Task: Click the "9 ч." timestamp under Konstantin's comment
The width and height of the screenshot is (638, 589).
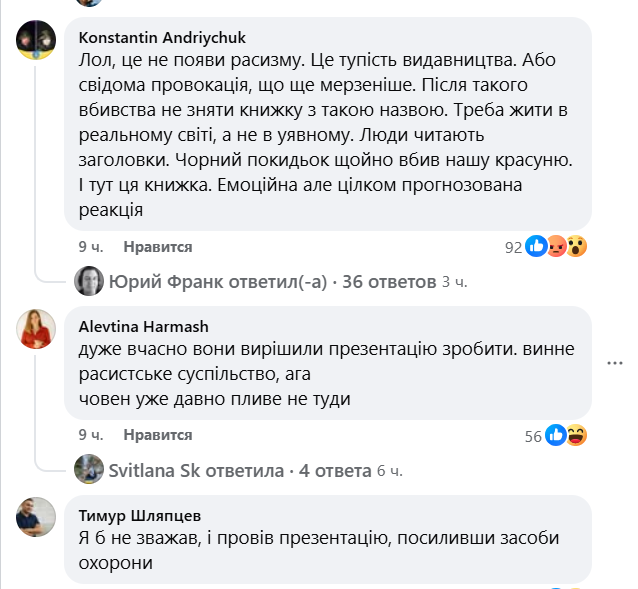Action: pyautogui.click(x=91, y=246)
